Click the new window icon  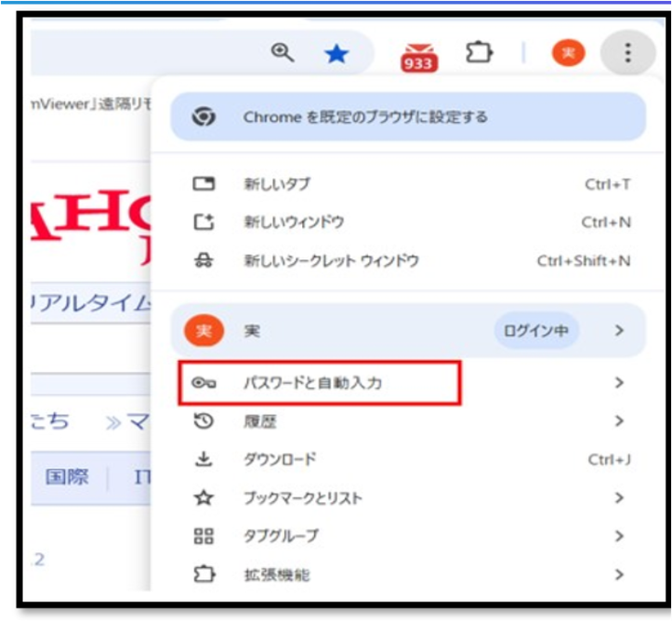[203, 222]
